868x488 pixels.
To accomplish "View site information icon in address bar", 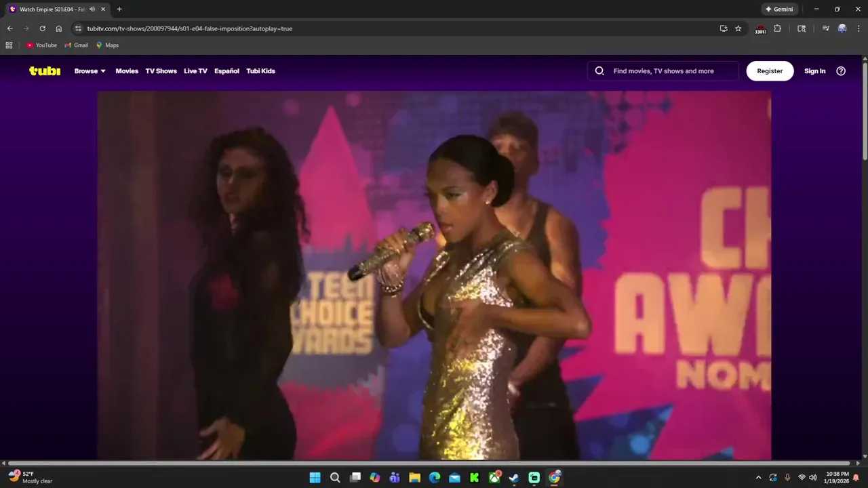I will (x=78, y=28).
